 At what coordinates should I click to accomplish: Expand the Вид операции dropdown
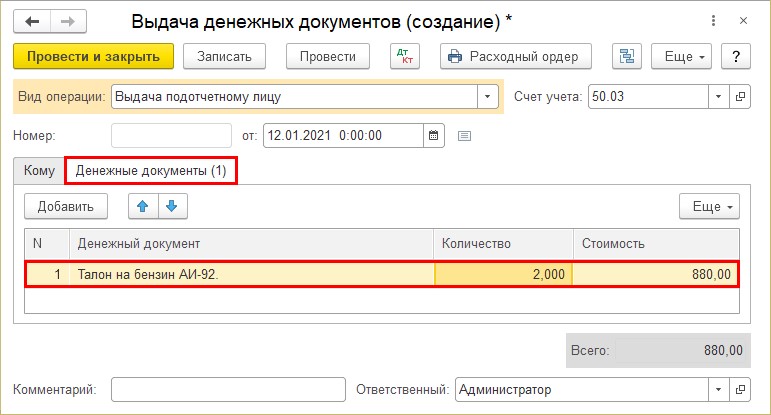[487, 96]
